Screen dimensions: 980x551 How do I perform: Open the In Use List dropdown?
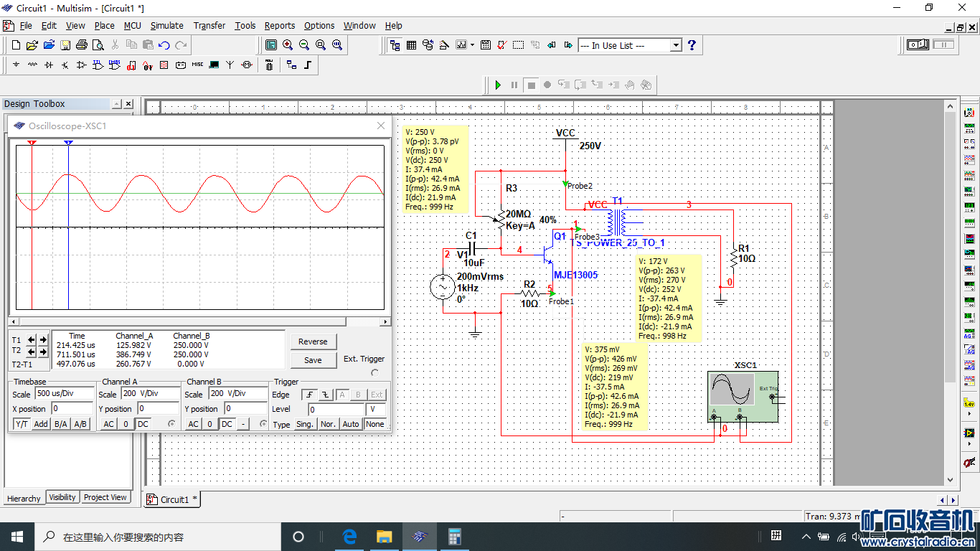[675, 45]
